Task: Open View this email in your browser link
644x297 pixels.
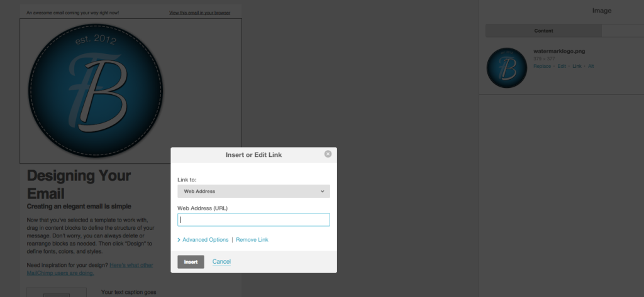Action: pos(199,13)
